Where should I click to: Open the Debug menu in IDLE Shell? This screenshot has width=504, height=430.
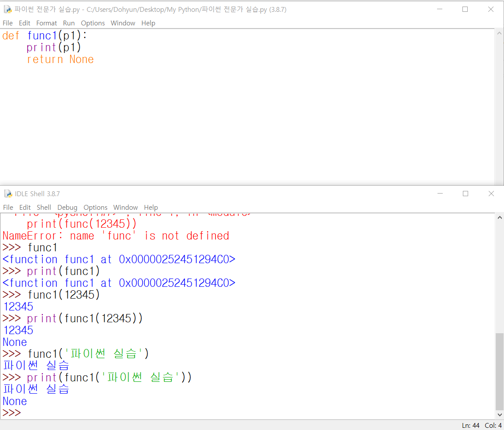point(67,208)
